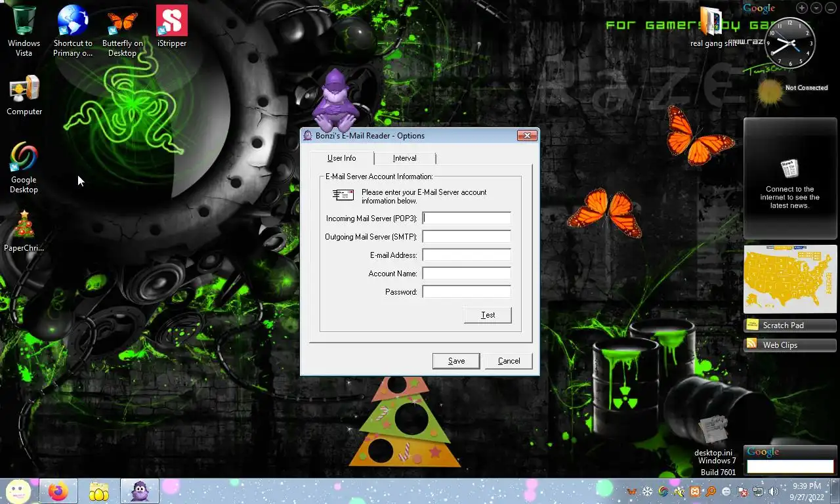Click the news gadget newspaper icon
840x504 pixels.
tap(789, 169)
